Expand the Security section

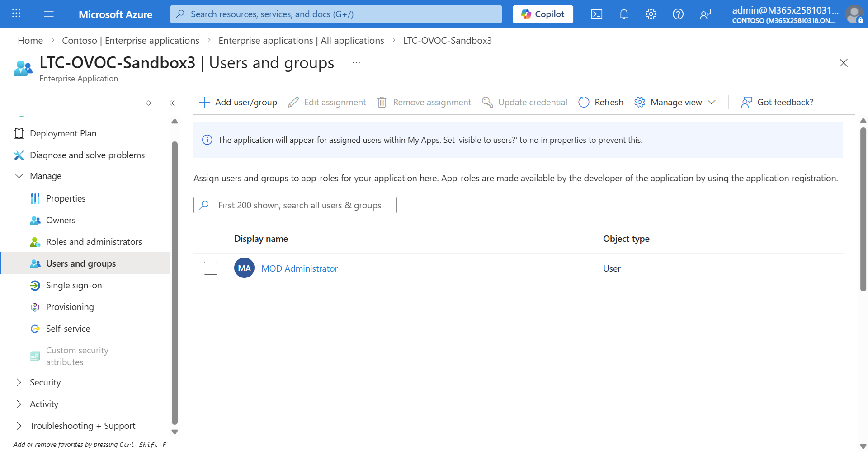[19, 382]
